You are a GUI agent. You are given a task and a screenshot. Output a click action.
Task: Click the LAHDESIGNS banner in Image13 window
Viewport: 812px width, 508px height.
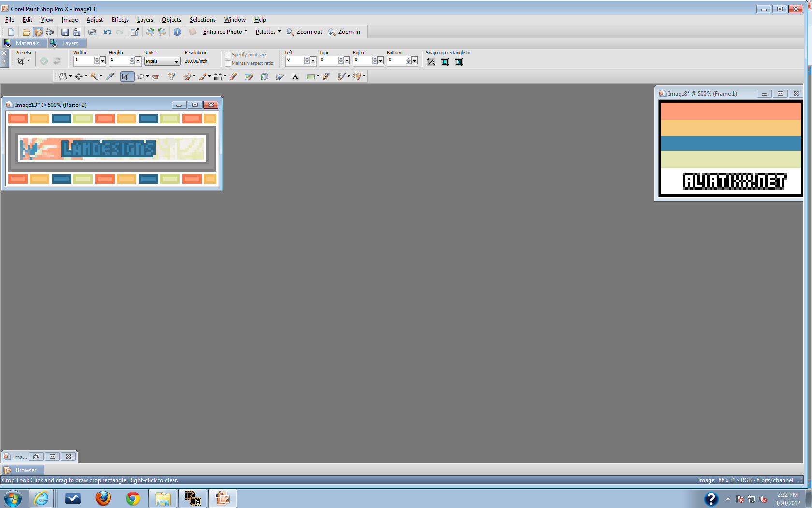point(109,149)
